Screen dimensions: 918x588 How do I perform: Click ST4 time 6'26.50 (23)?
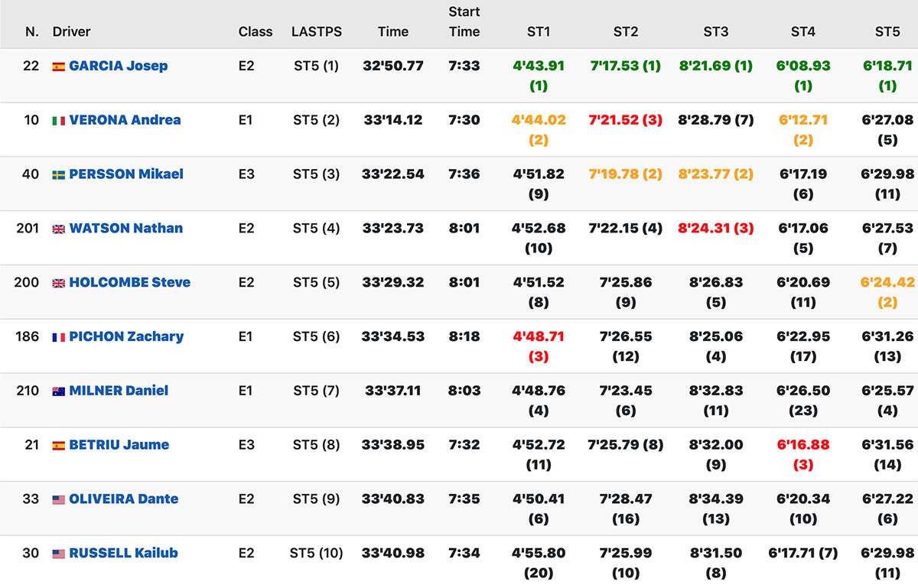tap(803, 401)
